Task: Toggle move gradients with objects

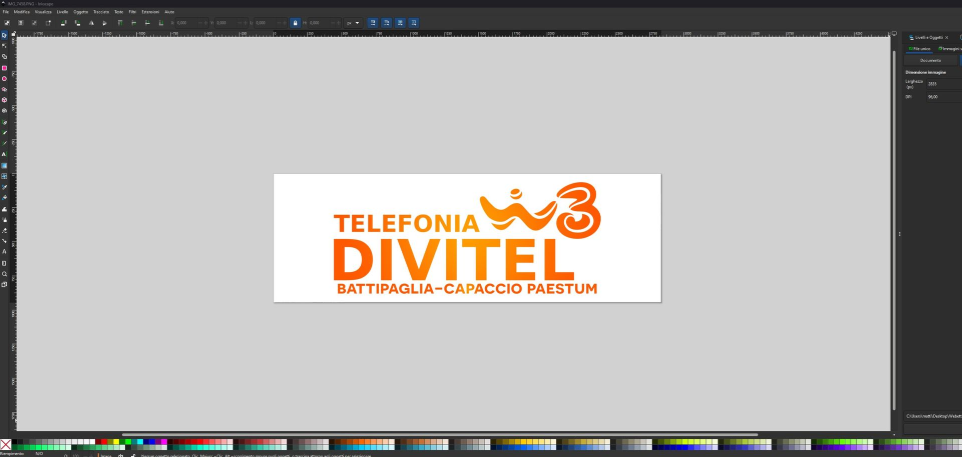Action: 400,23
